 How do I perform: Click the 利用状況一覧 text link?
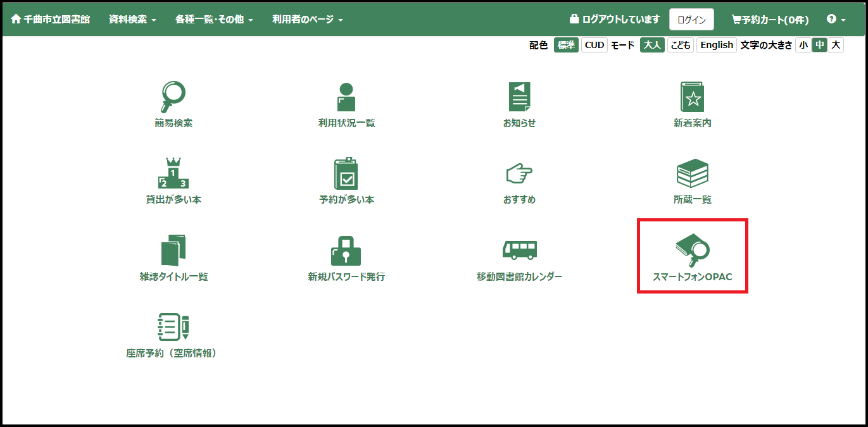346,123
